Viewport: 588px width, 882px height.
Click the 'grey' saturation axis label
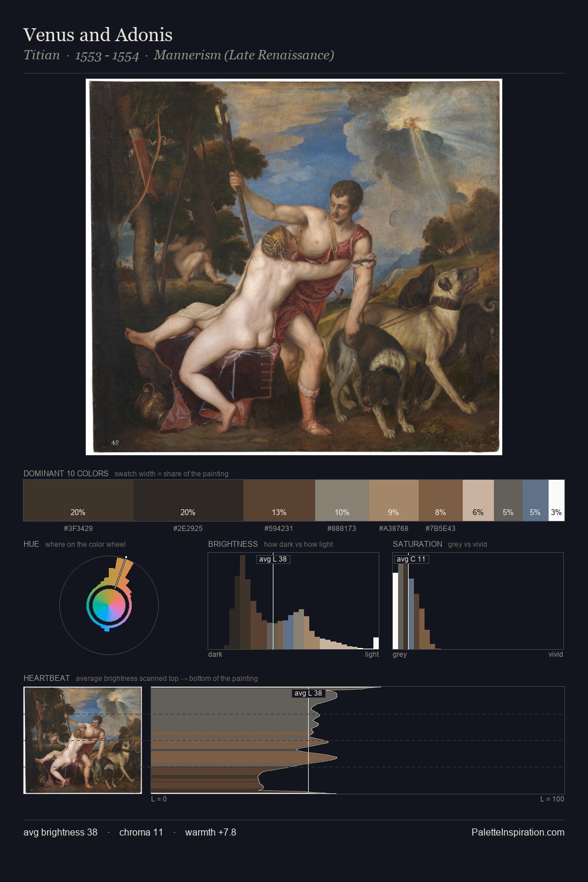click(400, 654)
